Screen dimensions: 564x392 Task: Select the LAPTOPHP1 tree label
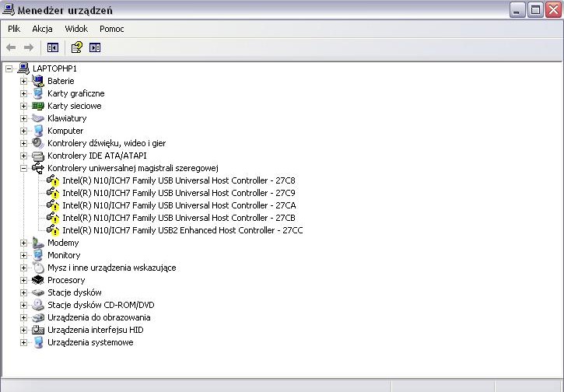tap(54, 68)
